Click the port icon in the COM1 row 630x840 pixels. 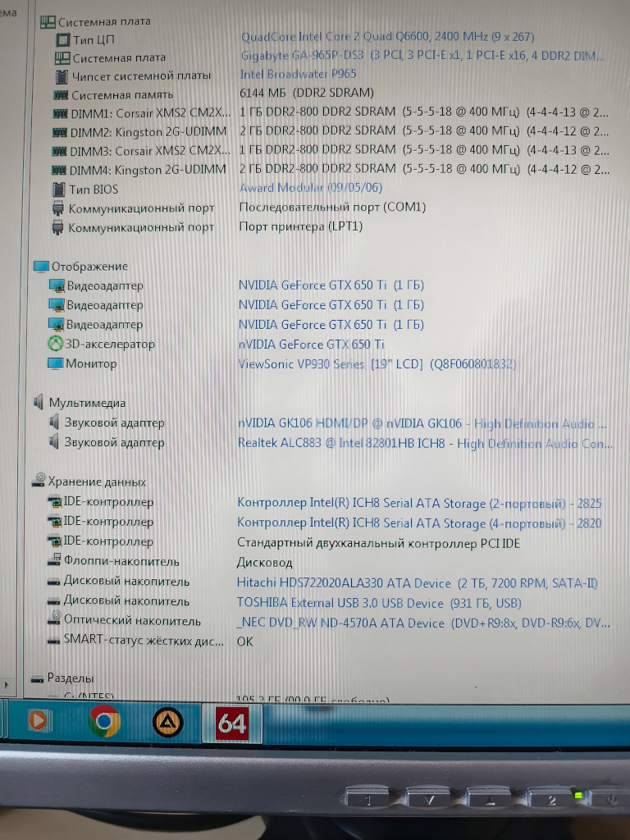click(x=58, y=208)
